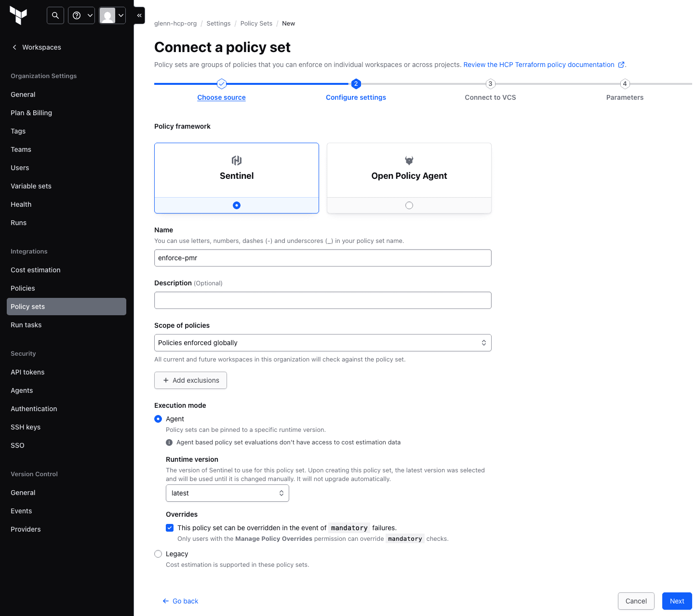Open the HCP Terraform policy documentation link
This screenshot has height=616, width=696.
pyautogui.click(x=541, y=65)
